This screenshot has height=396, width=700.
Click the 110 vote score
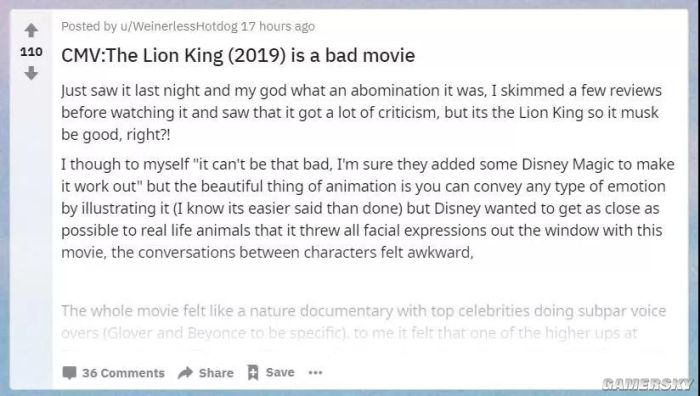point(31,52)
